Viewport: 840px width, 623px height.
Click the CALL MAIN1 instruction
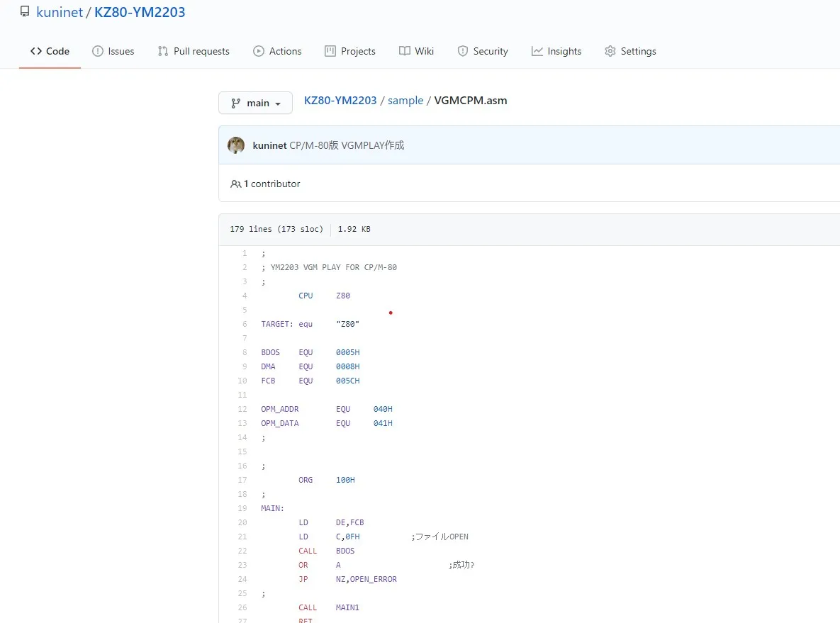[x=329, y=608]
